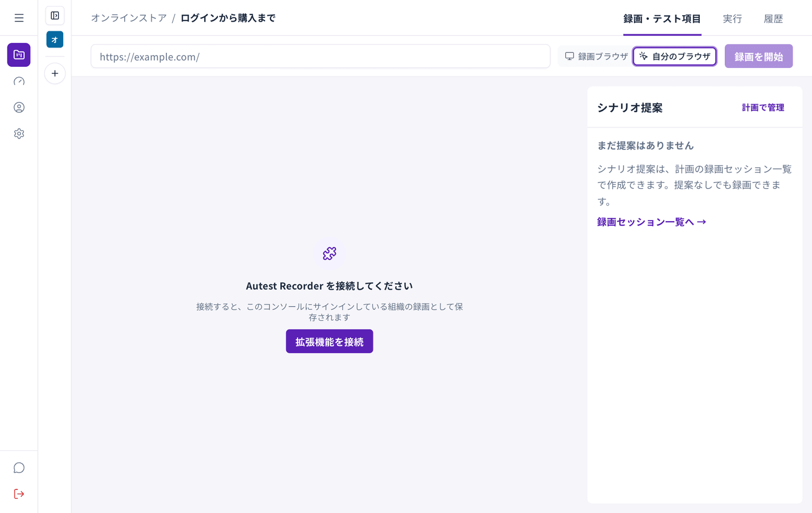This screenshot has width=812, height=513.
Task: Open the account profile icon
Action: (19, 107)
